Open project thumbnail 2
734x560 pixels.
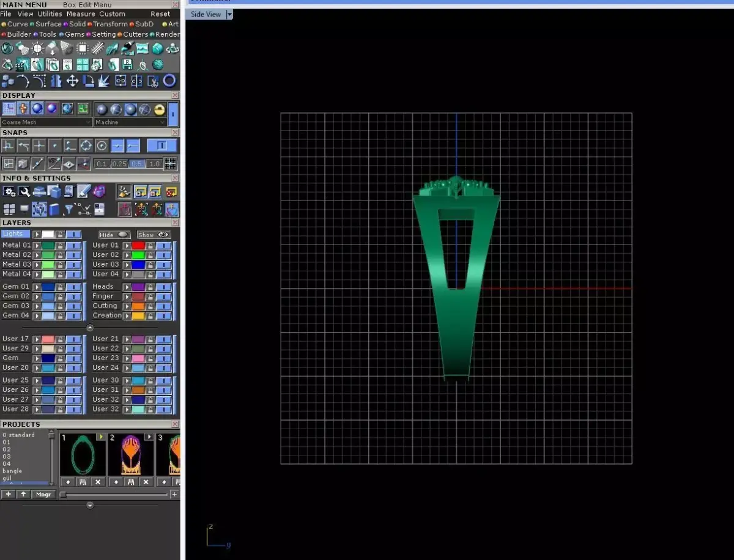pyautogui.click(x=131, y=455)
